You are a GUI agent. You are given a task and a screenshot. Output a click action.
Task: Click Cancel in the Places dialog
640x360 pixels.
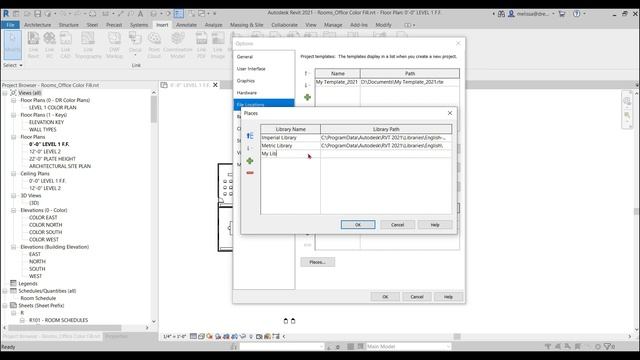[x=397, y=225]
